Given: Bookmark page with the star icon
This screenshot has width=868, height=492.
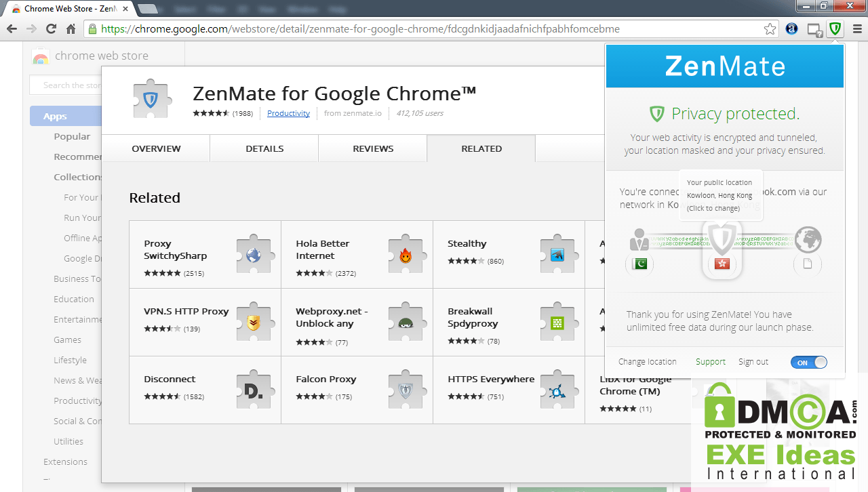Looking at the screenshot, I should [x=770, y=29].
